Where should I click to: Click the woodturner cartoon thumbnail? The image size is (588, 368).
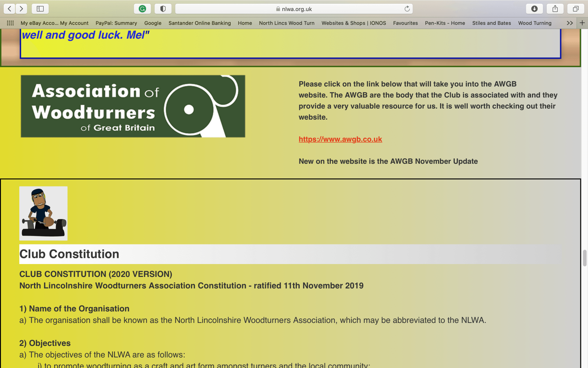pos(43,213)
